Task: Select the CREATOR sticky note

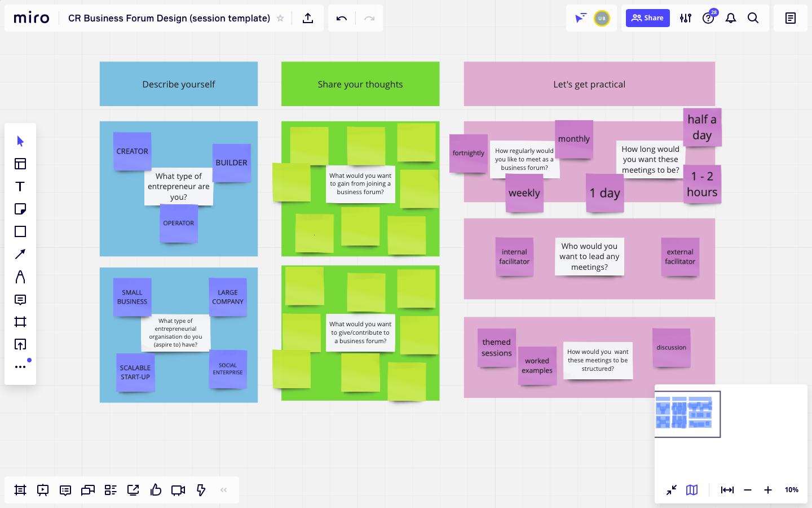Action: point(133,151)
